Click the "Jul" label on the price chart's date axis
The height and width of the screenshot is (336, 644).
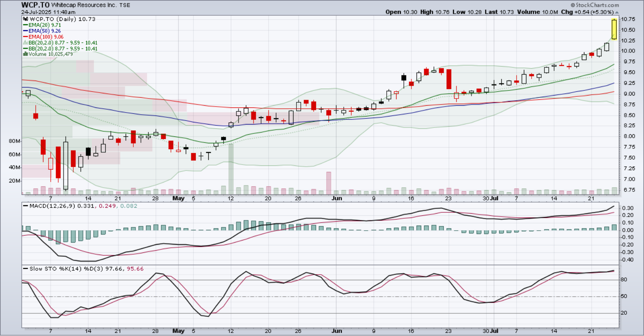coord(494,198)
